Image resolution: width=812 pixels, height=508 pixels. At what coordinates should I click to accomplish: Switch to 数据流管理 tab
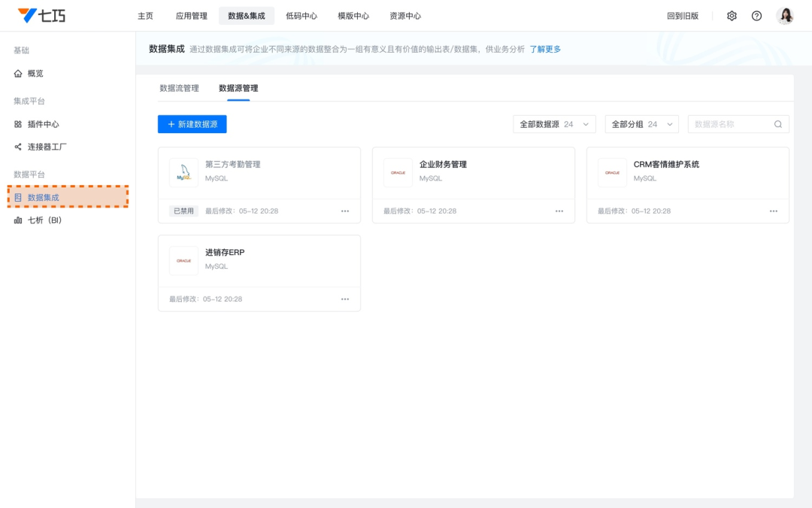coord(179,88)
